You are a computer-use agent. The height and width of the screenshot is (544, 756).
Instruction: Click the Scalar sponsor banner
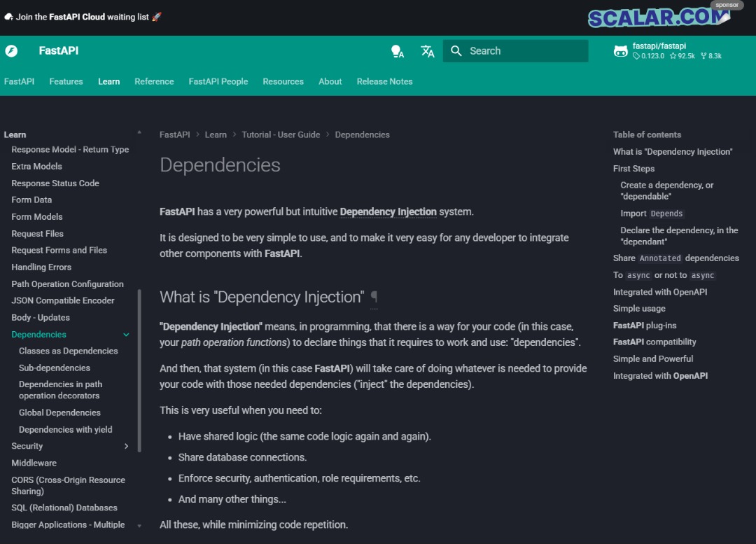[x=654, y=15]
